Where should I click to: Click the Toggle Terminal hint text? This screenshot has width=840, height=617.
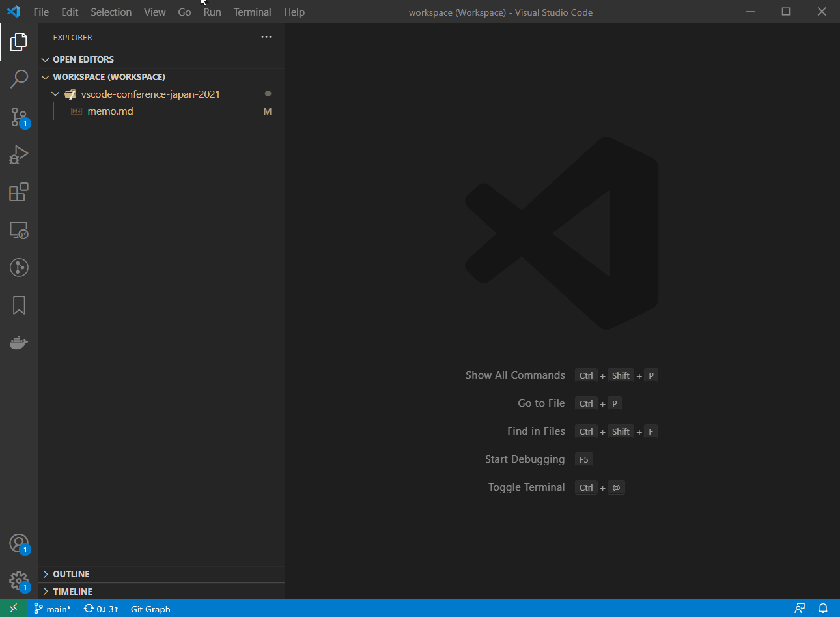point(527,487)
